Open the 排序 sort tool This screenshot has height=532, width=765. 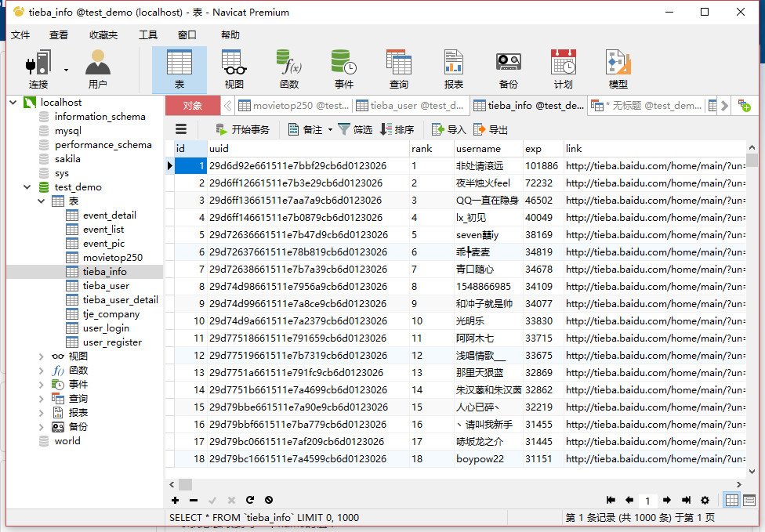pyautogui.click(x=397, y=130)
